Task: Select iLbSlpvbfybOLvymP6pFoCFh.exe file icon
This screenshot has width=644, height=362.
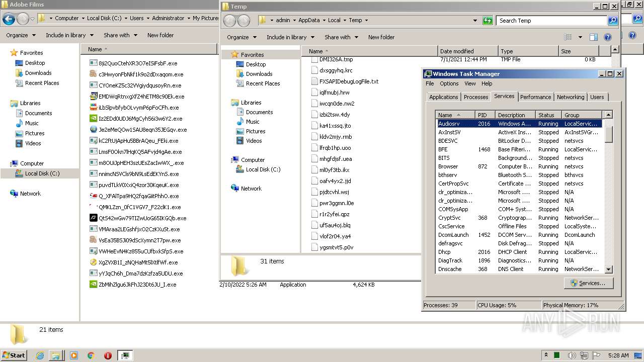Action: [93, 108]
